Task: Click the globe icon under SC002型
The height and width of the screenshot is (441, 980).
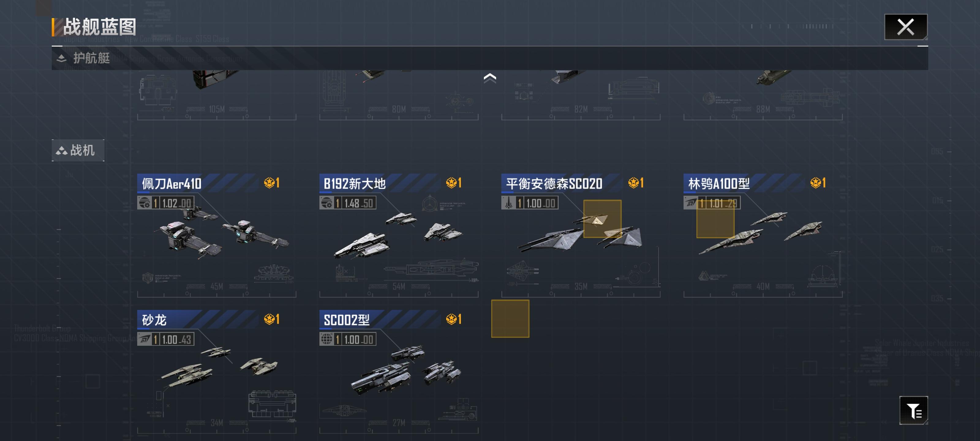Action: point(326,339)
